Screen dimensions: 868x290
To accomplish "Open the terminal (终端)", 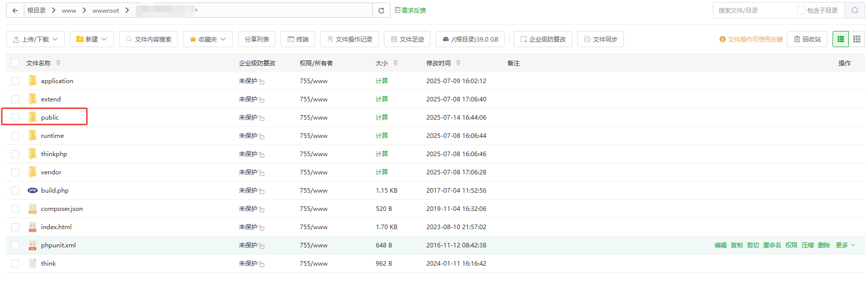I will click(298, 39).
